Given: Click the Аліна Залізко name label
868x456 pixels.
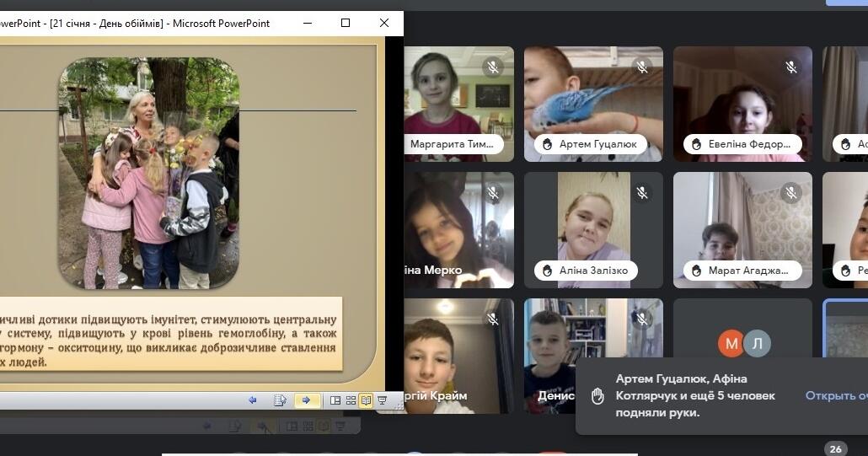Looking at the screenshot, I should [x=587, y=271].
